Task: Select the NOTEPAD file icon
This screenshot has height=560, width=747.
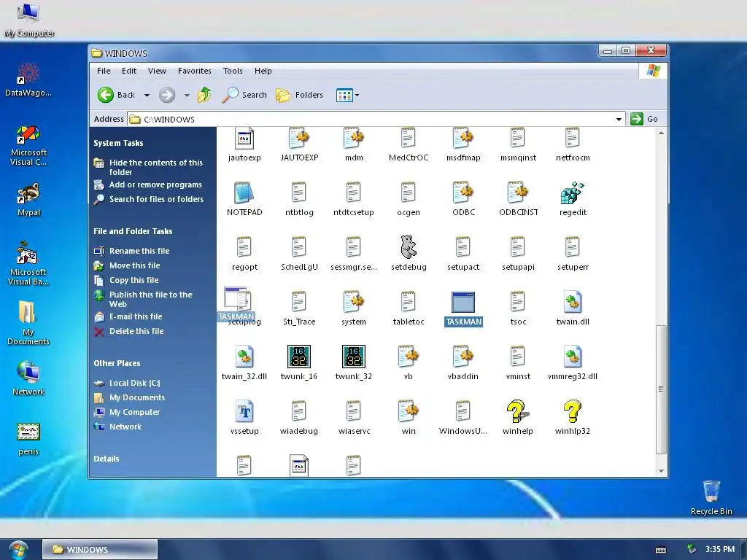Action: click(244, 192)
